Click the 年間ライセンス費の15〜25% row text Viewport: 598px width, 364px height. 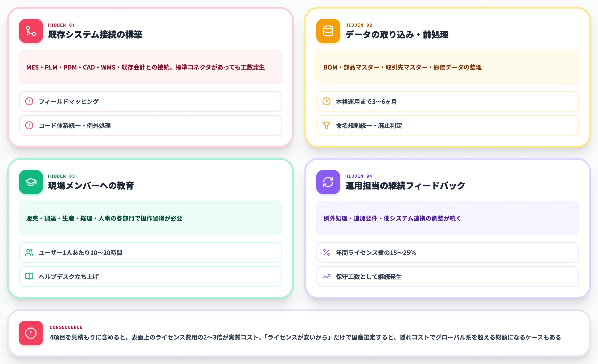point(376,252)
